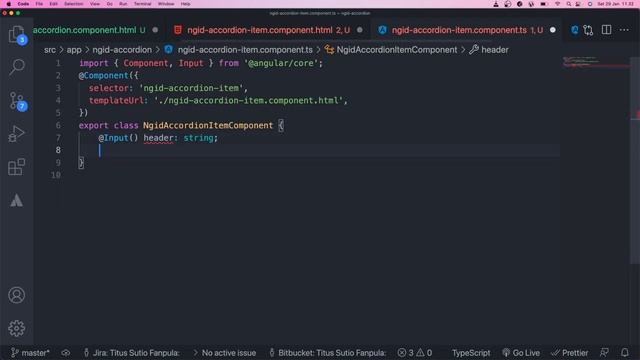The width and height of the screenshot is (640, 360).
Task: Open the Atlassian panel in the activity bar
Action: [16, 200]
